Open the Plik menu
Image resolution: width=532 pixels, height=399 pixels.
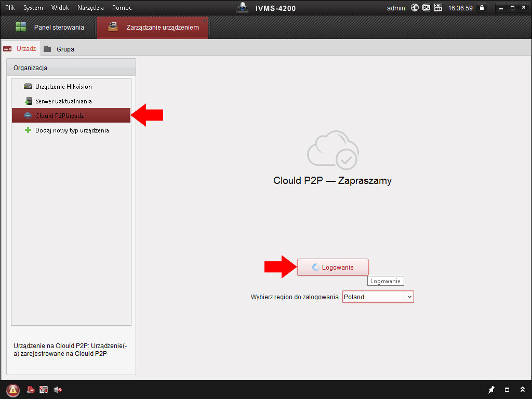click(10, 8)
